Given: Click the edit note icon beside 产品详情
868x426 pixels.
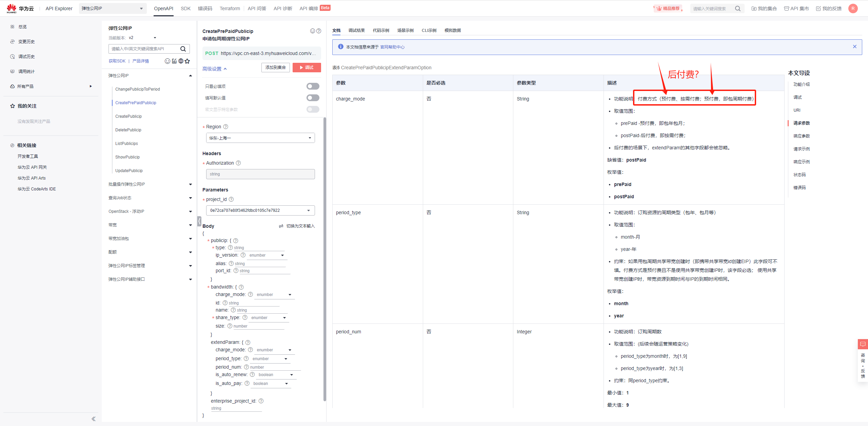Looking at the screenshot, I should (174, 61).
